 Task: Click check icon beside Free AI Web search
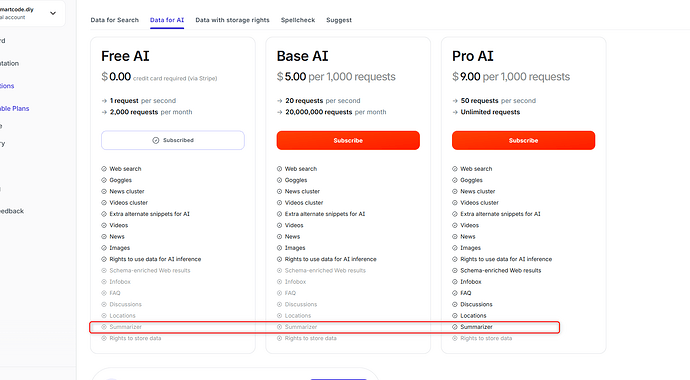pyautogui.click(x=104, y=169)
